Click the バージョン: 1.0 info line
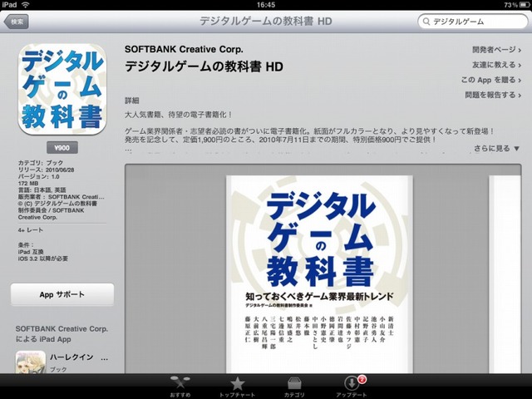532x399 pixels. 39,176
